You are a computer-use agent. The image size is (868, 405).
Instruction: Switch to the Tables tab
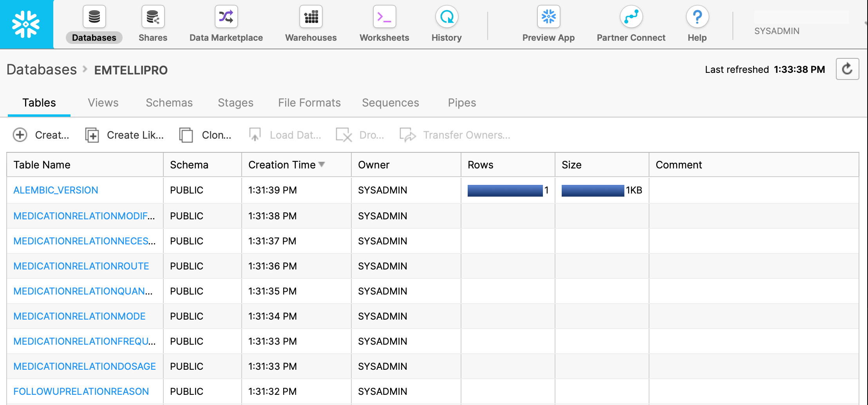pos(39,103)
